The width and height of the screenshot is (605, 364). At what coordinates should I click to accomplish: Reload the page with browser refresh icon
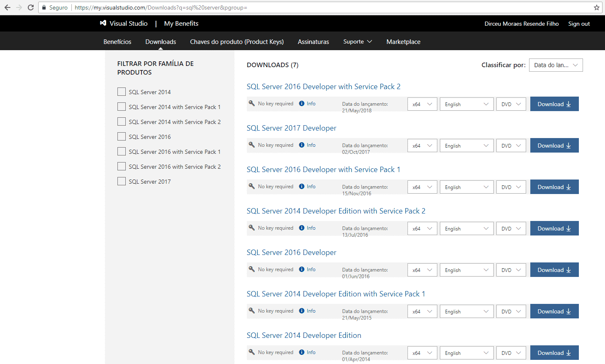pyautogui.click(x=31, y=7)
